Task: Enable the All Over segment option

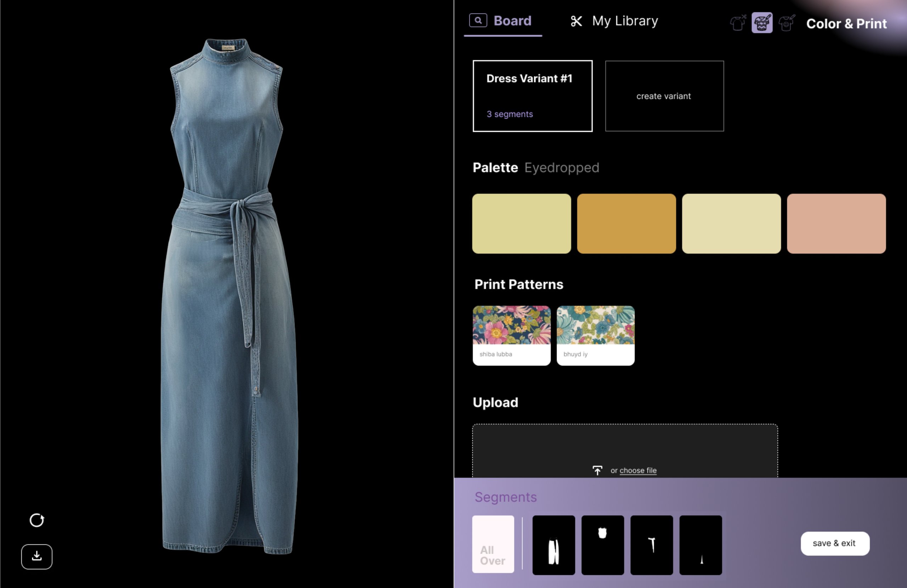Action: coord(493,545)
